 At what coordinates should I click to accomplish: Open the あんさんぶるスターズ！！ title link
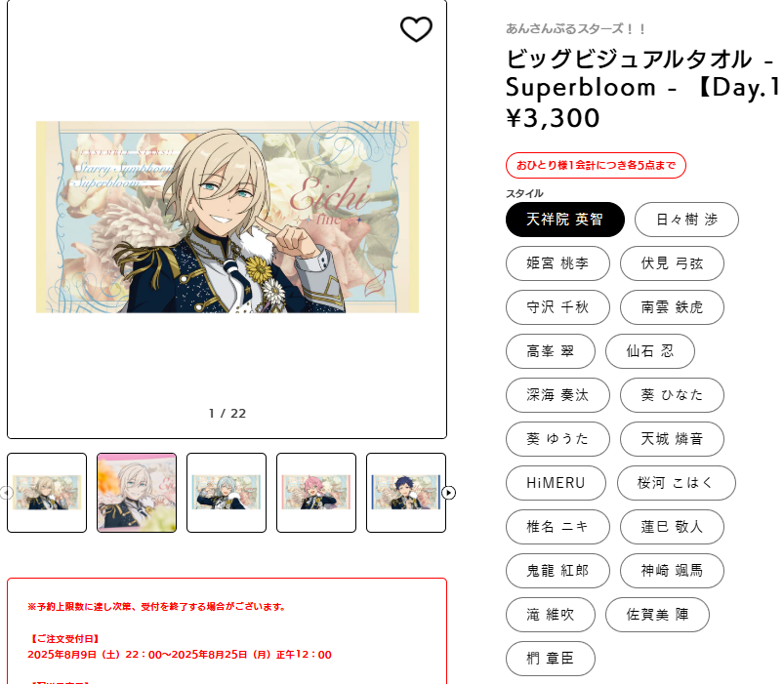coord(575,29)
